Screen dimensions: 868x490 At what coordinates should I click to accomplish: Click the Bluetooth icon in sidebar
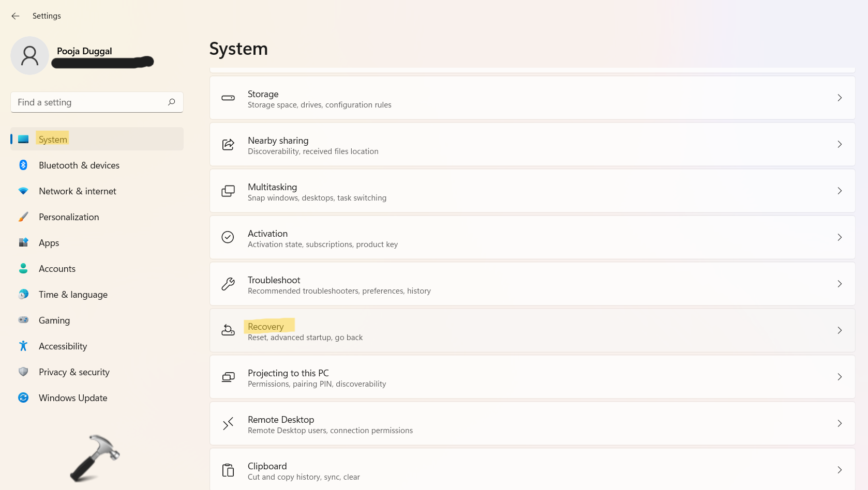click(x=23, y=165)
